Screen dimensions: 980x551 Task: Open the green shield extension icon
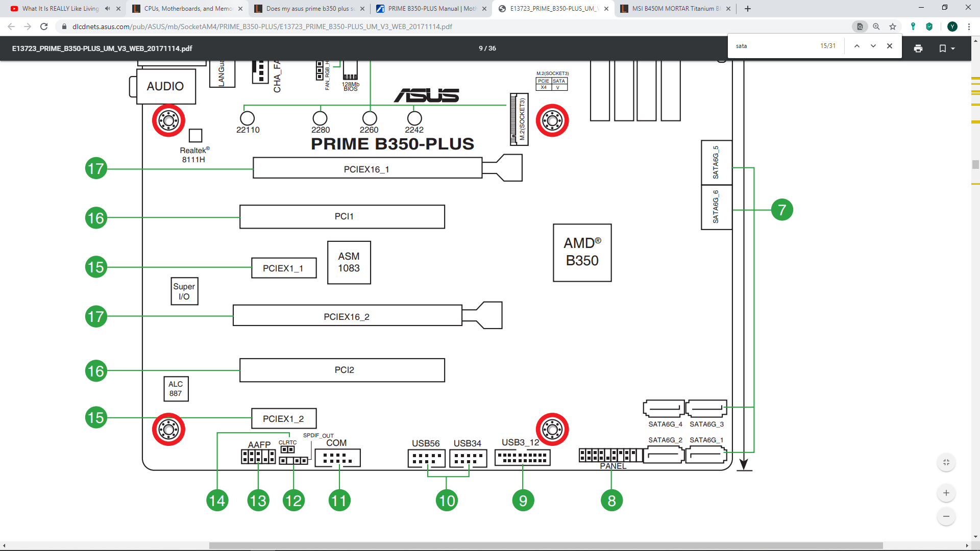(929, 27)
